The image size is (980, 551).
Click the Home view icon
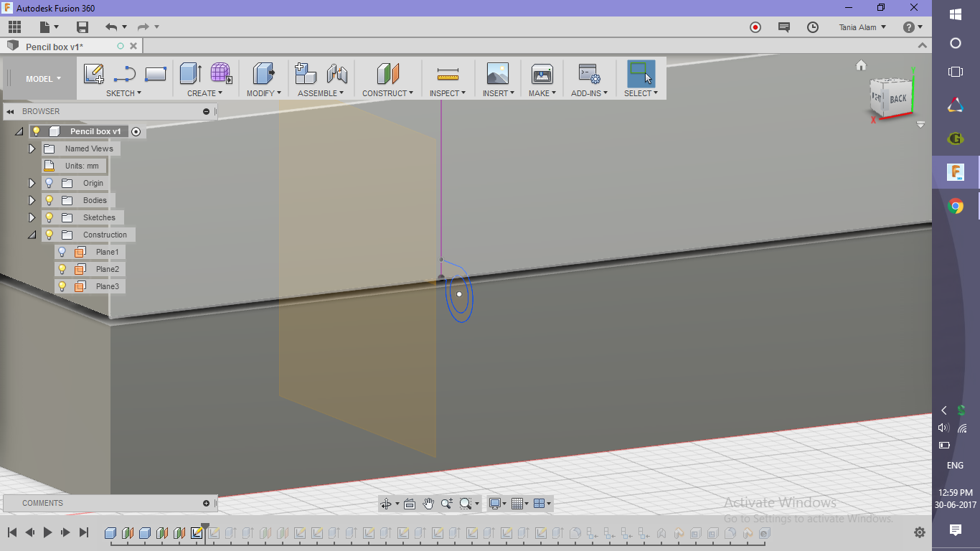tap(862, 65)
